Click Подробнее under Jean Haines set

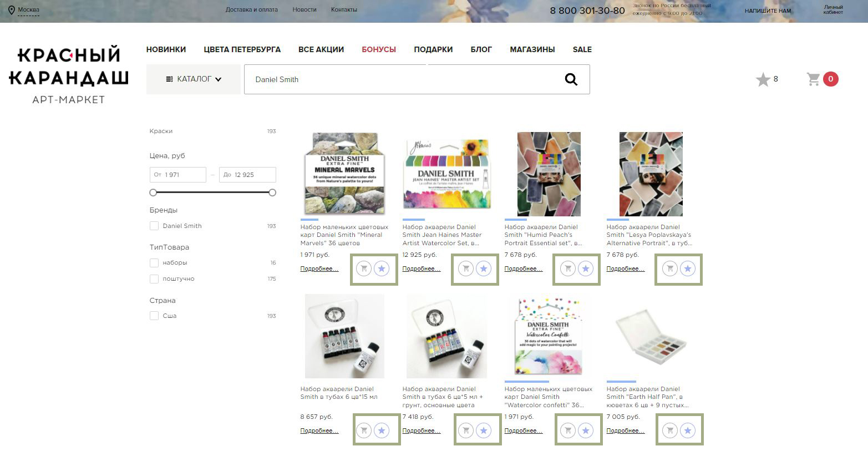tap(421, 269)
